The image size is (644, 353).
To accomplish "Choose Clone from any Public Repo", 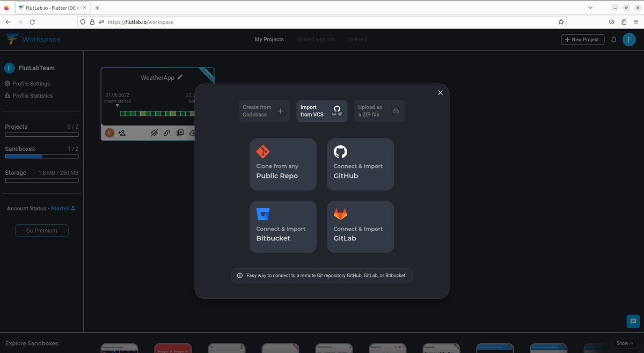I will click(x=283, y=164).
